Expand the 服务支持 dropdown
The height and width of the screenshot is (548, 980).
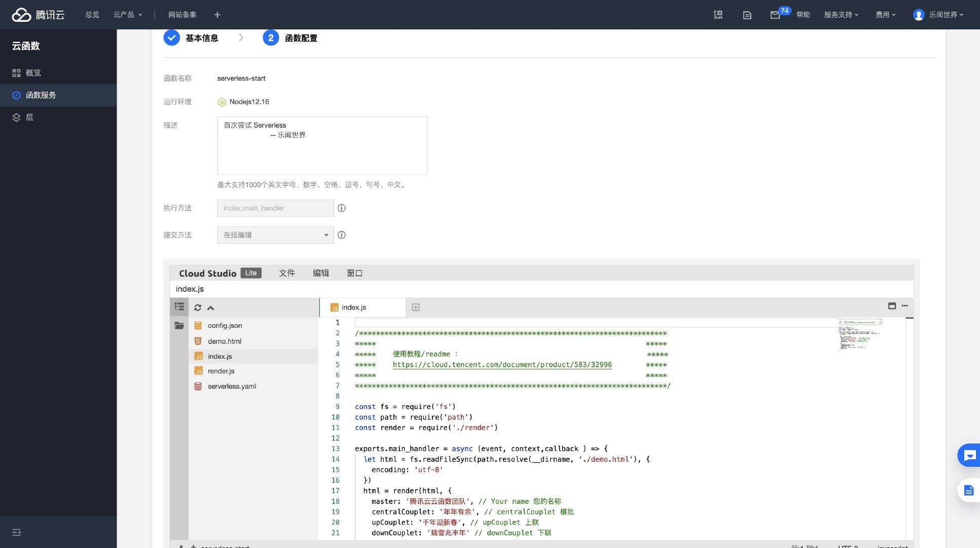(x=841, y=15)
